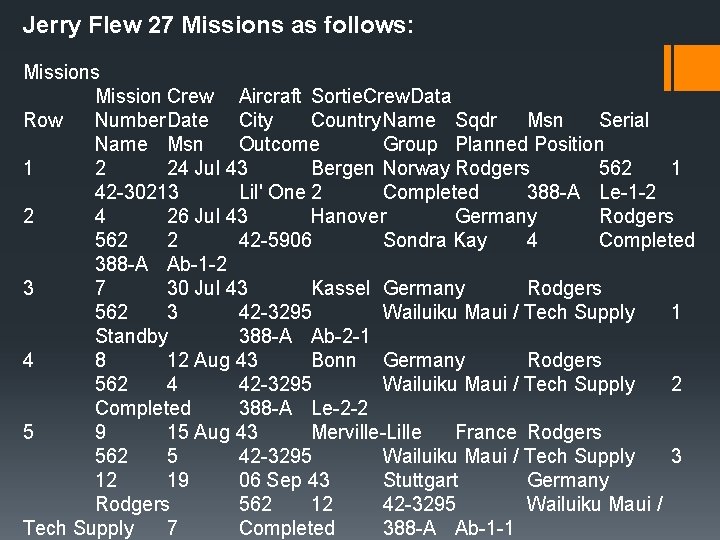The image size is (720, 540).
Task: Click the date '06 Sep 43'
Action: [284, 480]
